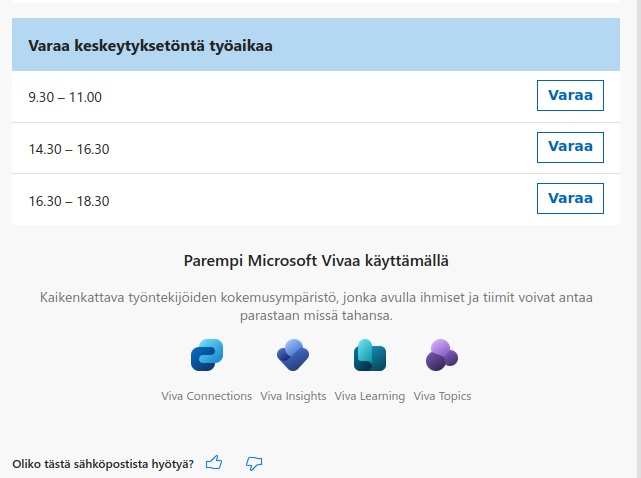Select the Viva Topics icon
This screenshot has height=478, width=641.
[442, 356]
